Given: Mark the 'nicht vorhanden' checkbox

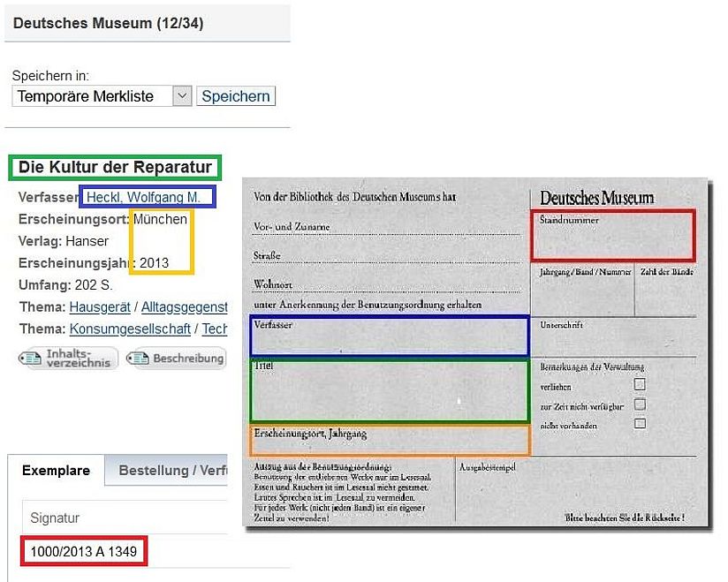Looking at the screenshot, I should tap(640, 424).
